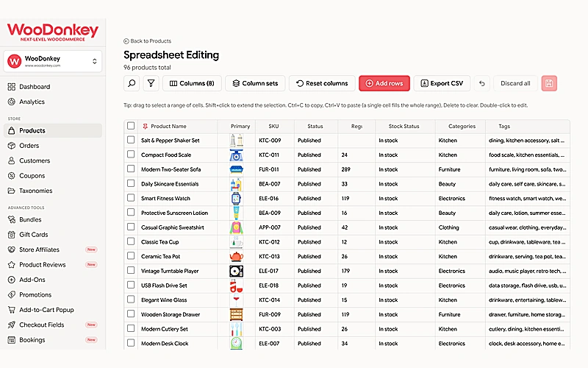This screenshot has height=368, width=588.
Task: Click the Taxonomies folder icon
Action: coord(12,191)
